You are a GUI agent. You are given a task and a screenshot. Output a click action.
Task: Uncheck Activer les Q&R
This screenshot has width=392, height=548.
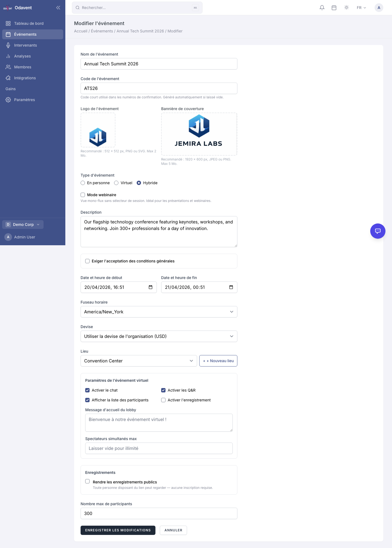163,390
